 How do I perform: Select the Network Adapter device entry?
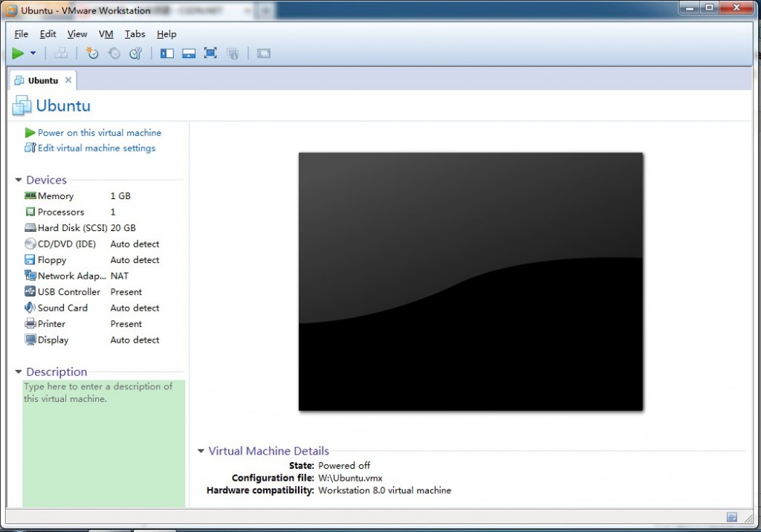pos(67,276)
